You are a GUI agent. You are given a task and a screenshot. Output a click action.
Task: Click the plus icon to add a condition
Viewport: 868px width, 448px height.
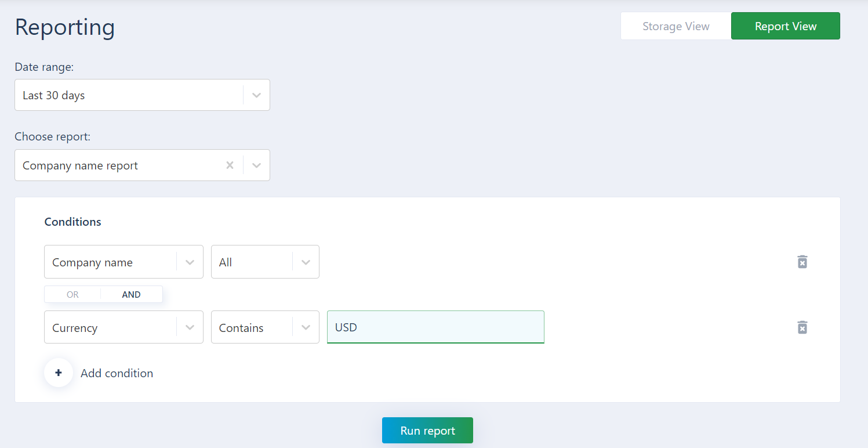pyautogui.click(x=59, y=373)
